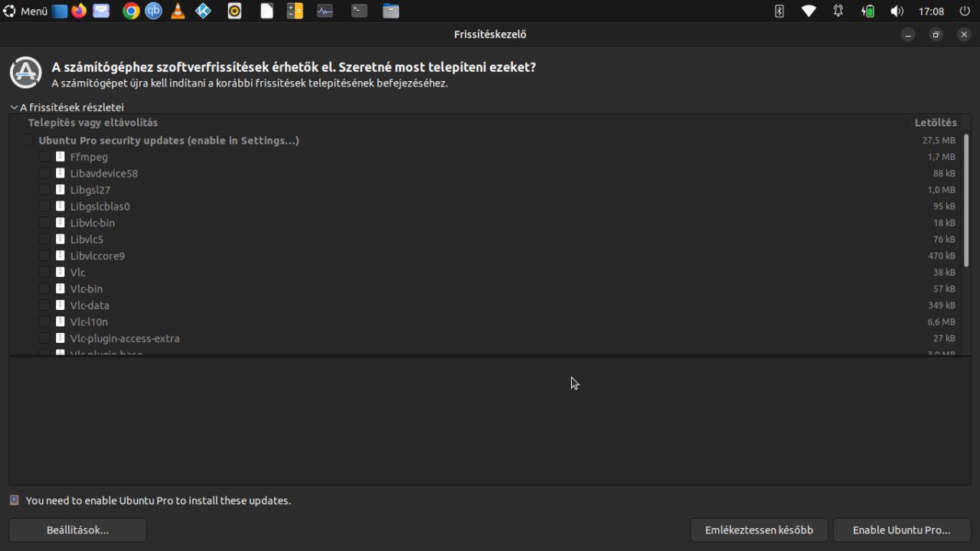Image resolution: width=980 pixels, height=551 pixels.
Task: Toggle the Ffmpeg checkbox
Action: [44, 157]
